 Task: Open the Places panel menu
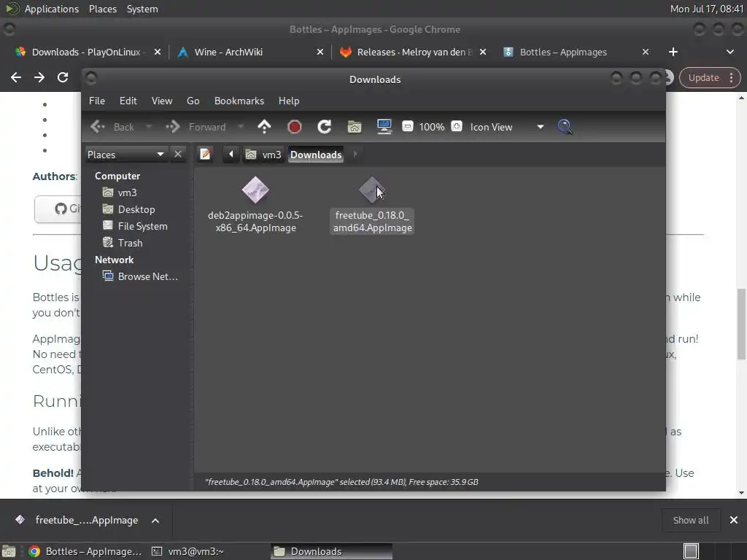click(x=102, y=9)
